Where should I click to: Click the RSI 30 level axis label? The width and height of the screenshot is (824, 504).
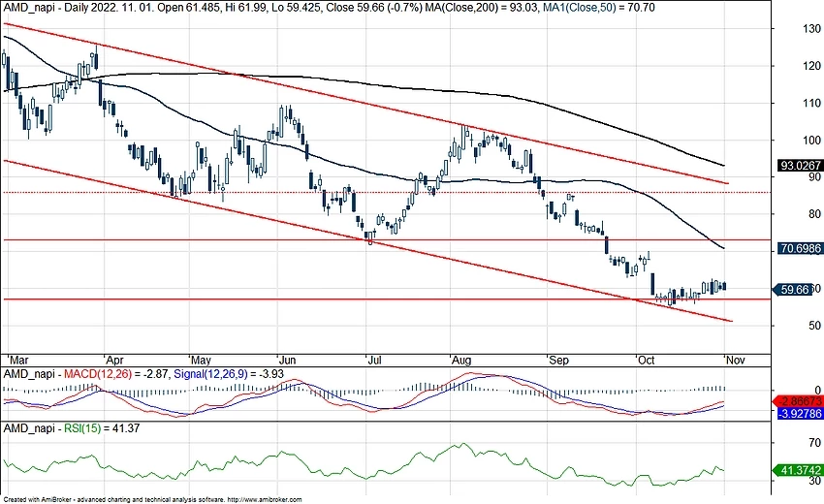point(814,481)
